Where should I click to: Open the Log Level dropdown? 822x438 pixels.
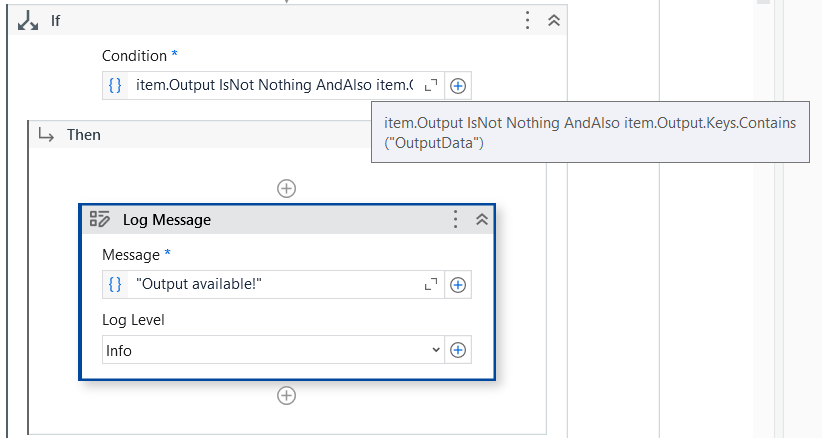click(x=273, y=350)
